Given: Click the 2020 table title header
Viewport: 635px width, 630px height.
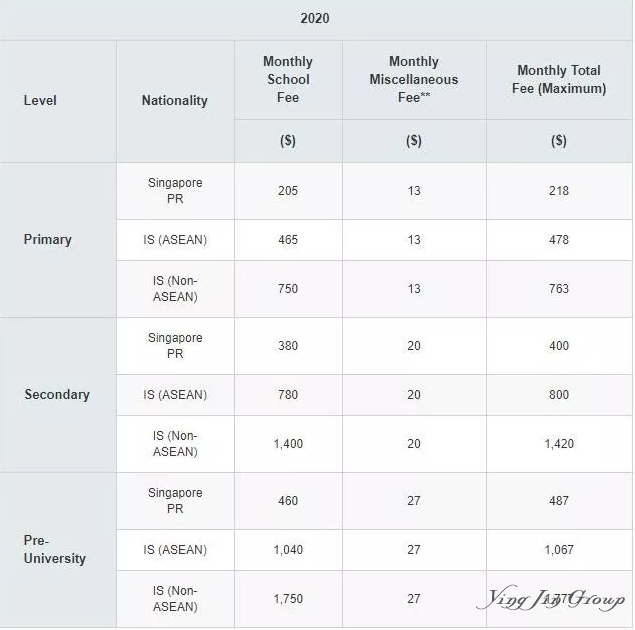Looking at the screenshot, I should (x=315, y=19).
